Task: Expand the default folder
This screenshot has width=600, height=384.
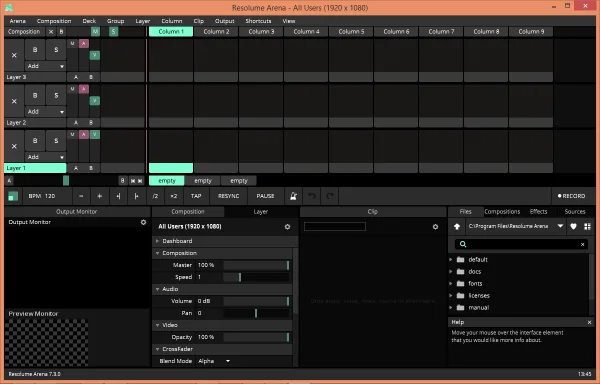Action: pyautogui.click(x=451, y=260)
